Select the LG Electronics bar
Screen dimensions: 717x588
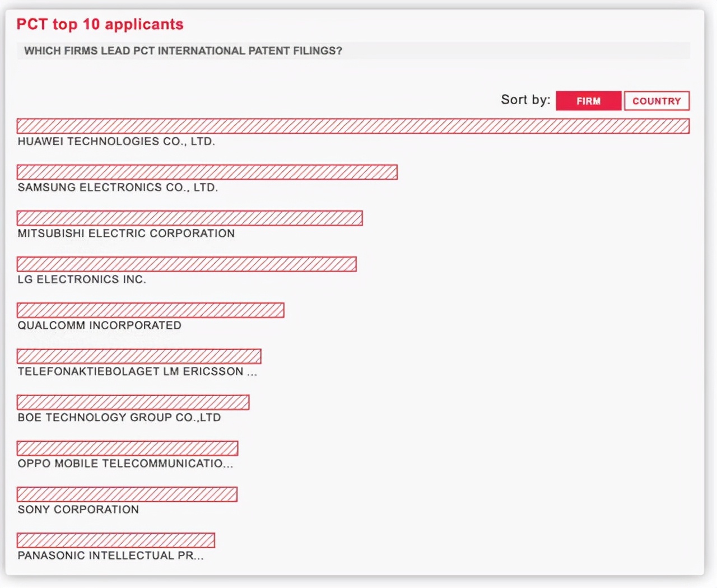(187, 264)
